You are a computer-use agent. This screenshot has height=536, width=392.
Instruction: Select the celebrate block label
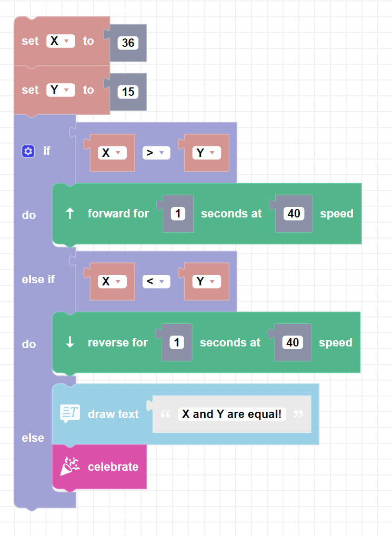[x=113, y=466]
